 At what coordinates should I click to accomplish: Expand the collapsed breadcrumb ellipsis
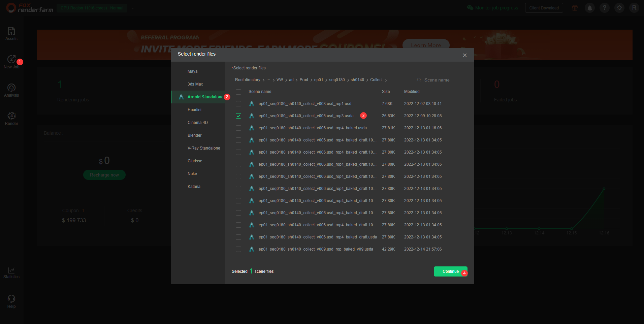coord(268,80)
